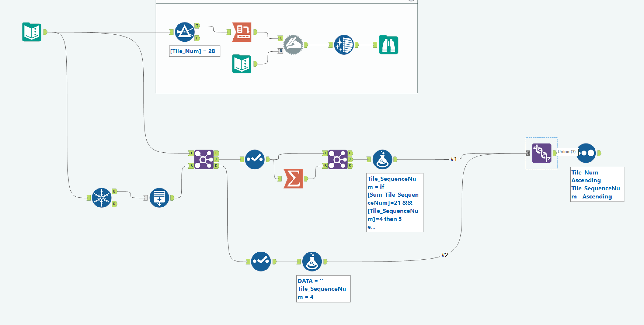
Task: Click the first Join tool near Unique output
Action: 204,159
